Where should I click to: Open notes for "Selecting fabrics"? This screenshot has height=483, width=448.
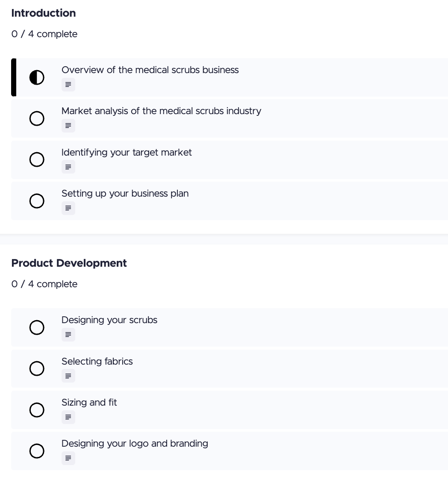(68, 375)
